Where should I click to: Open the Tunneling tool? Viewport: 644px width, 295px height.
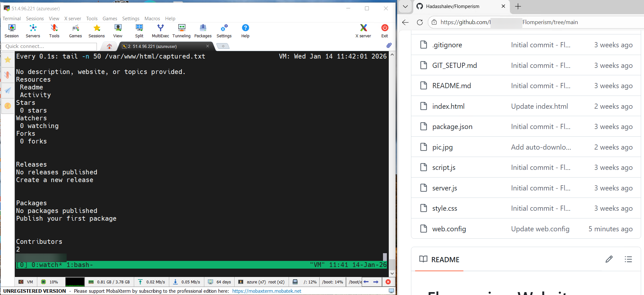point(181,31)
